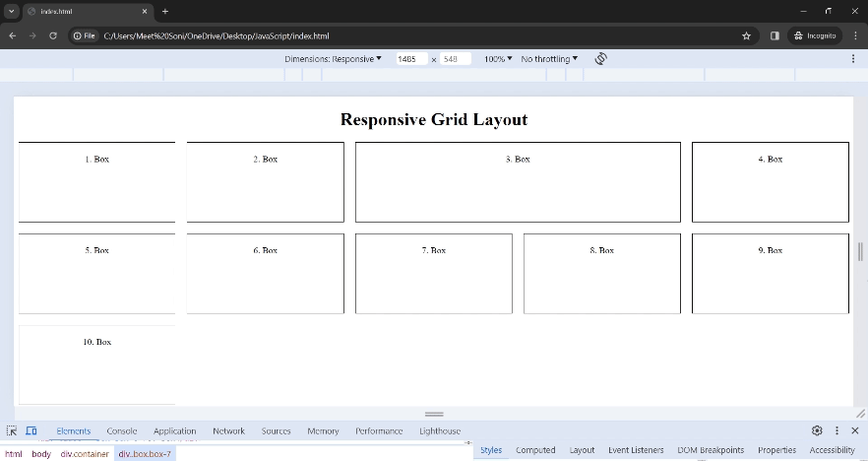Viewport: 868px width, 461px height.
Task: Select the DOM Breakpoints pane tab
Action: pyautogui.click(x=711, y=450)
